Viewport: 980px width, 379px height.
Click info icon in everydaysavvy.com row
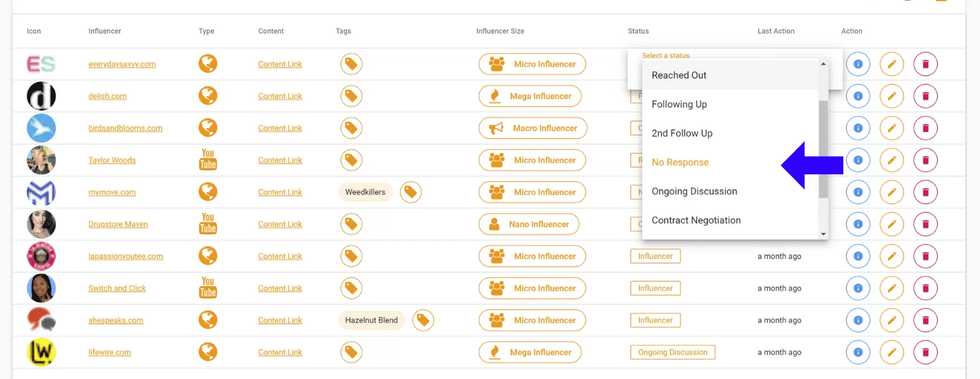click(858, 64)
